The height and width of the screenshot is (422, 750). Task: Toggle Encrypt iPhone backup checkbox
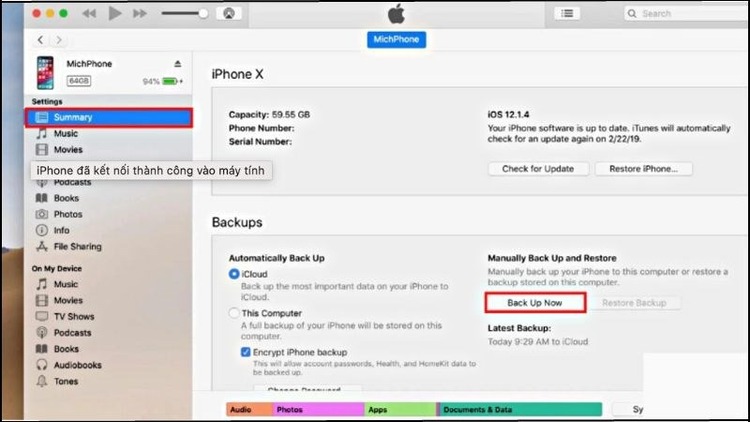pyautogui.click(x=245, y=352)
